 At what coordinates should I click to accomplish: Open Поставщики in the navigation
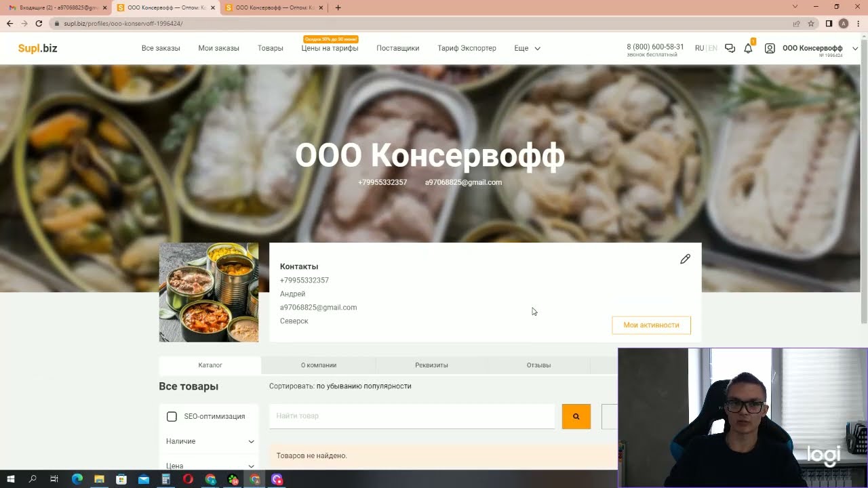[x=397, y=48]
